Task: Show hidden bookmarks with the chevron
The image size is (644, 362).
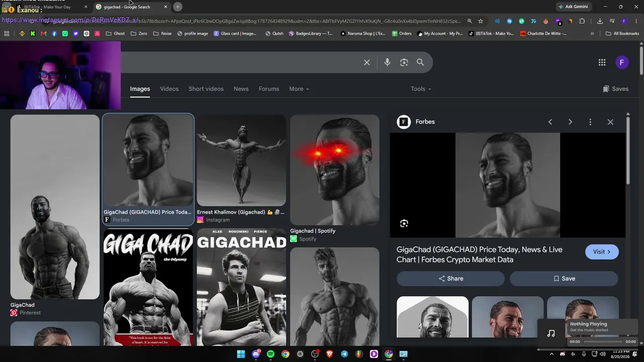Action: pos(592,34)
